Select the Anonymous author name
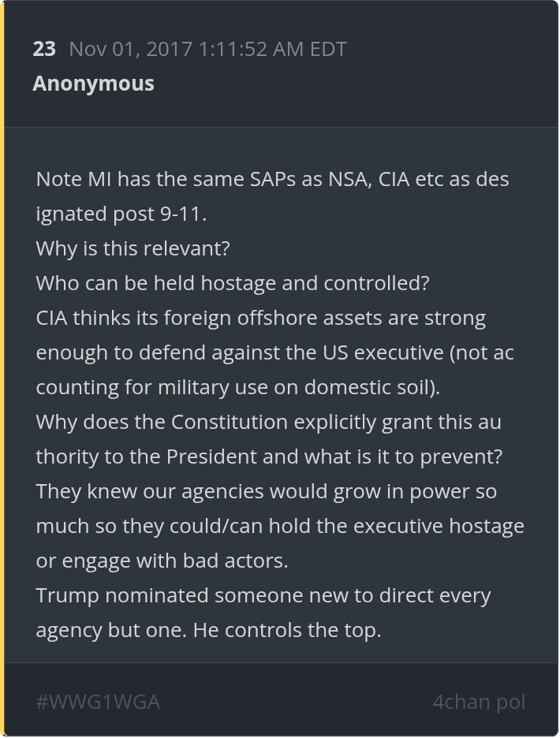This screenshot has width=560, height=738. pyautogui.click(x=93, y=84)
